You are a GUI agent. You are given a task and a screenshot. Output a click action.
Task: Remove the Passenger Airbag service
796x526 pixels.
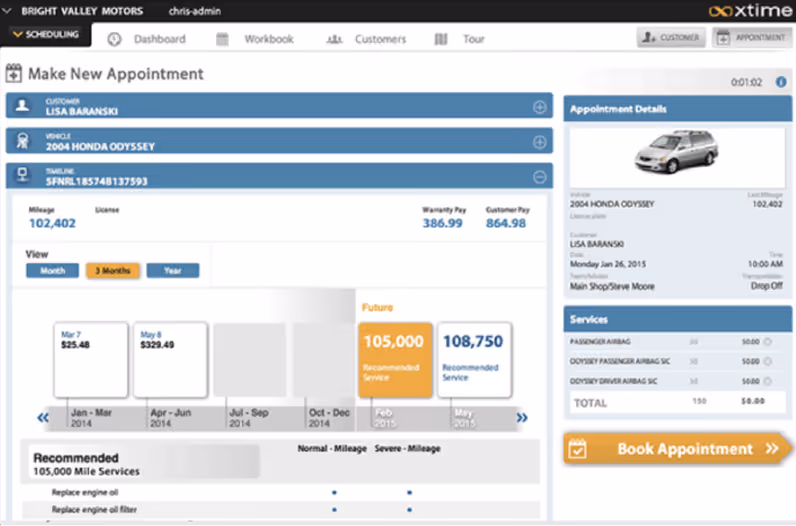pos(768,342)
